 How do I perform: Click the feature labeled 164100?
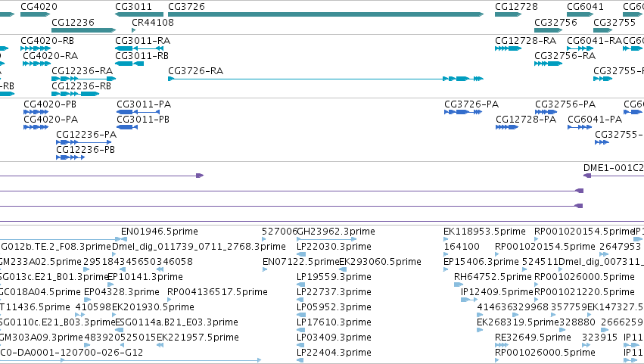462,247
